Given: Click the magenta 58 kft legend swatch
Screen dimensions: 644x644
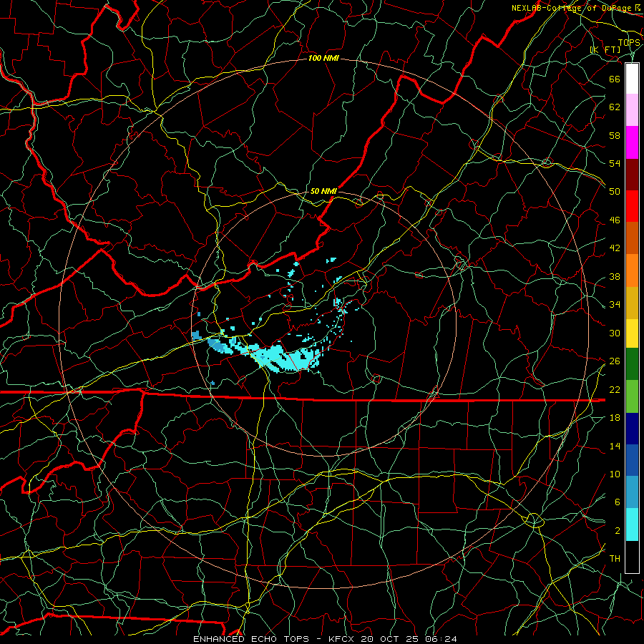Looking at the screenshot, I should tap(632, 142).
